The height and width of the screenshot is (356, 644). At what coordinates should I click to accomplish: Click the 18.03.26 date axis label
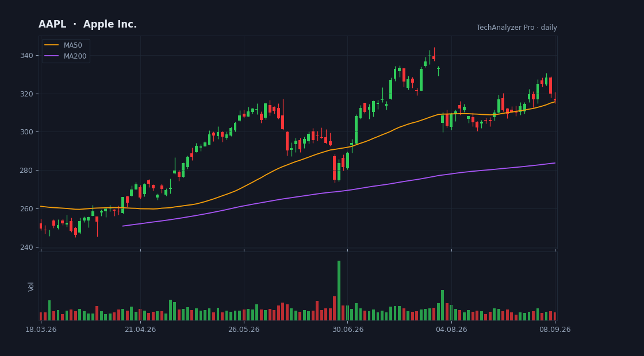click(41, 330)
